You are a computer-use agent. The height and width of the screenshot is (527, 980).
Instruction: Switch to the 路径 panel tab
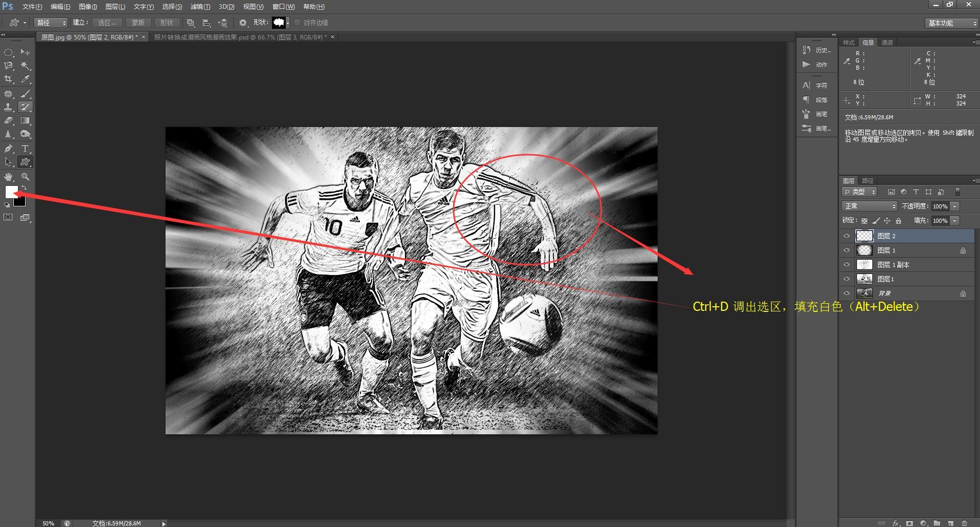[868, 181]
